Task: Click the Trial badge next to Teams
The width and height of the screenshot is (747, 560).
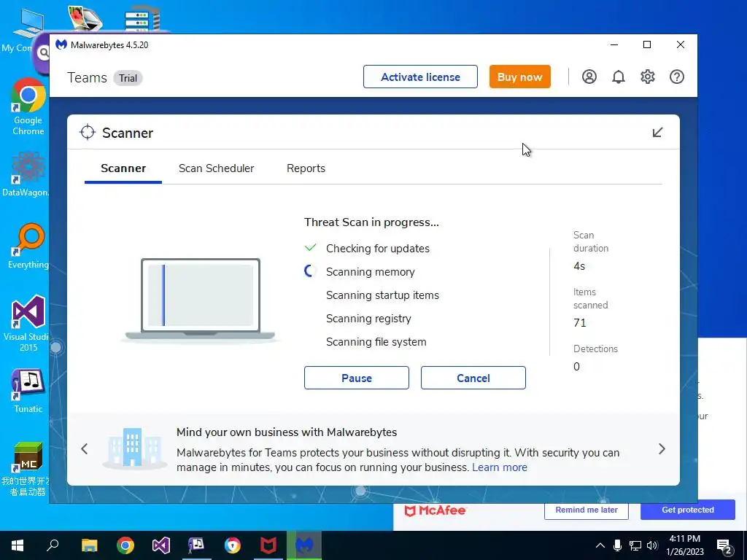Action: (128, 78)
